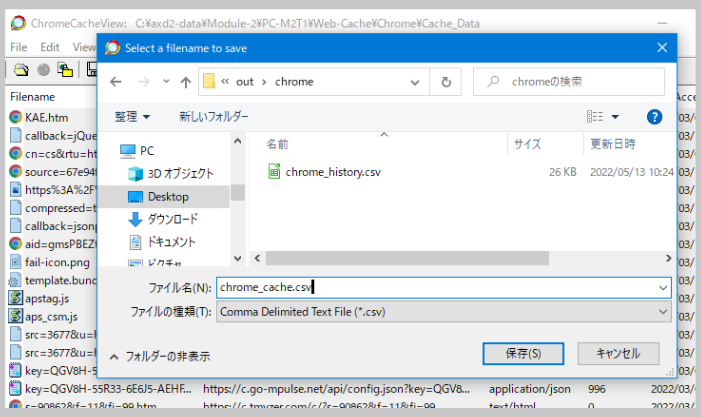The width and height of the screenshot is (701, 417).
Task: Refresh the folder view
Action: [x=446, y=82]
